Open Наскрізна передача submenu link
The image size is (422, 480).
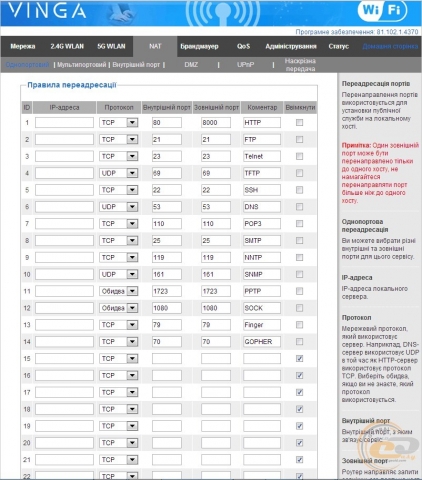point(300,65)
